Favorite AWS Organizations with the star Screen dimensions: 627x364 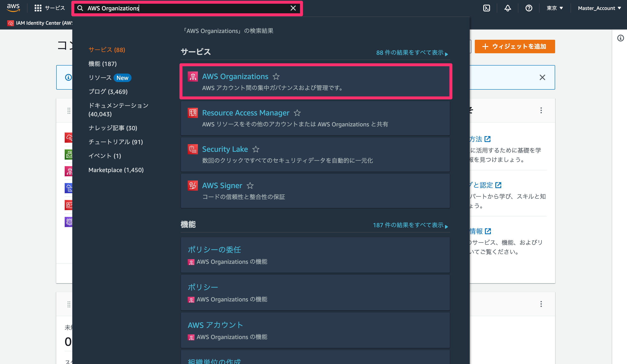pyautogui.click(x=276, y=76)
